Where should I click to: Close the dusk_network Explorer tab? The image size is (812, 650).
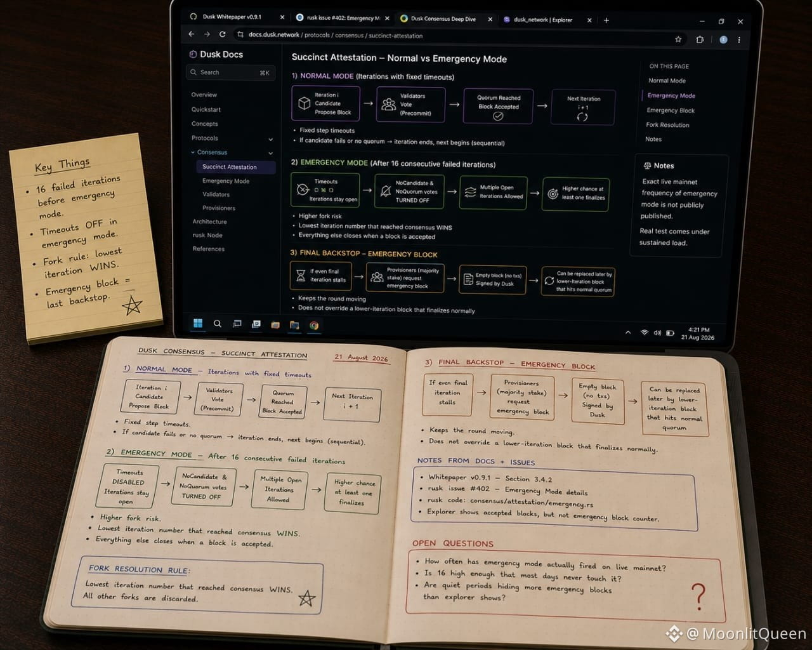[589, 20]
